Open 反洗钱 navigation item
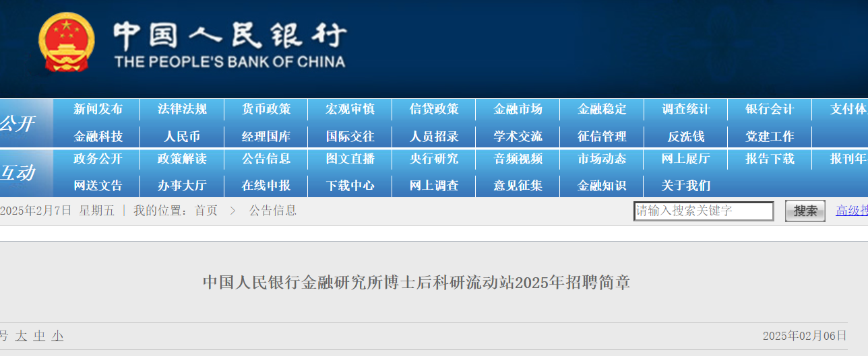The width and height of the screenshot is (868, 356). [685, 137]
